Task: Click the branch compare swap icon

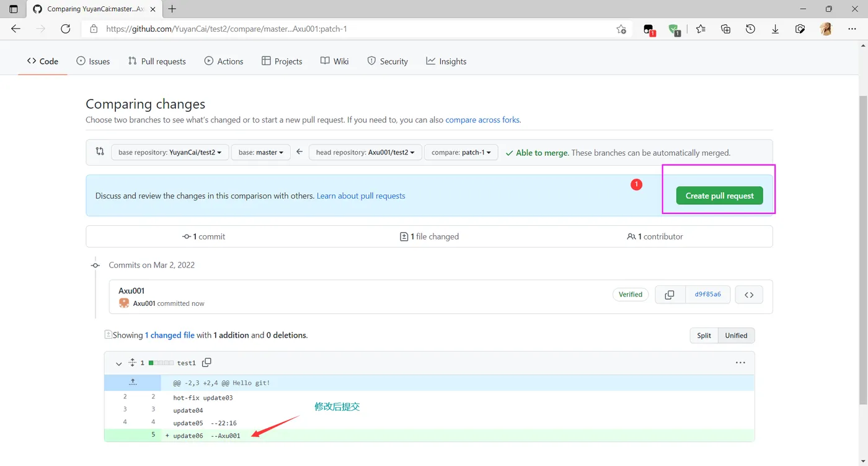Action: click(100, 151)
